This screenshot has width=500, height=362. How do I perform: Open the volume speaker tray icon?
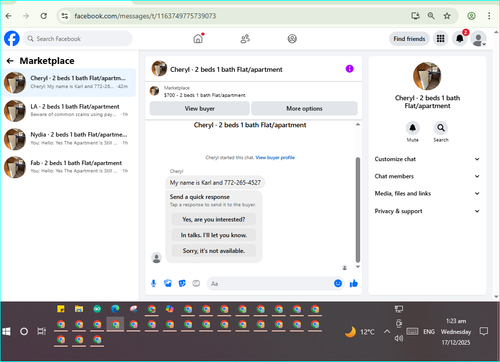point(399,338)
